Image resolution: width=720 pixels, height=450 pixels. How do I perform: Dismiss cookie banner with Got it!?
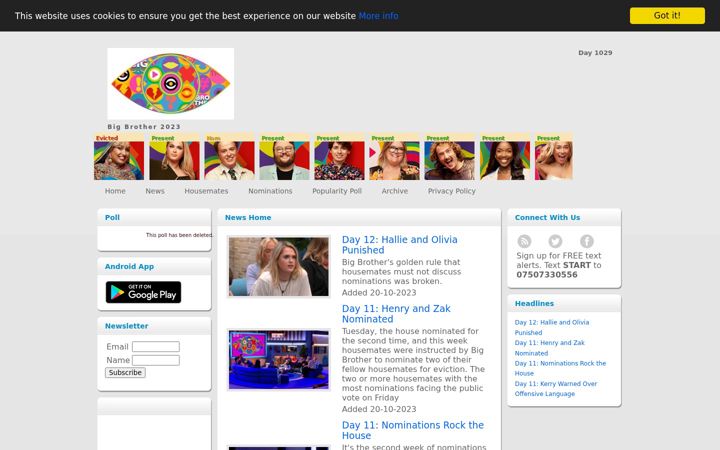(667, 16)
